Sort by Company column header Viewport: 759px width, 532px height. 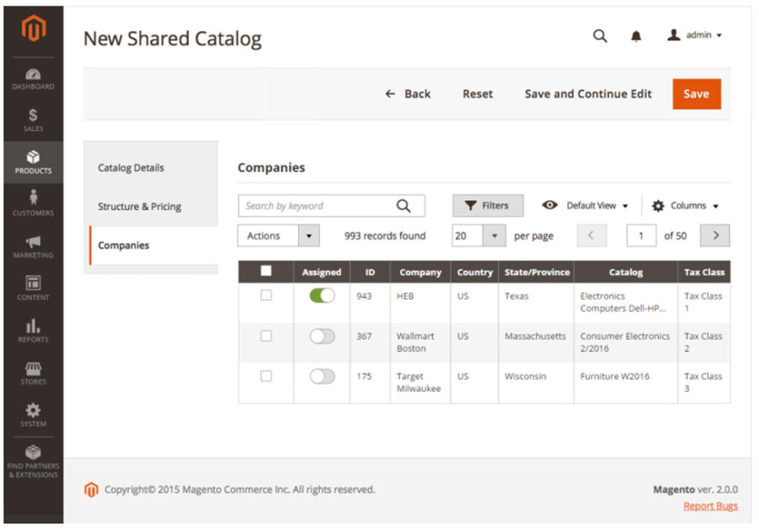tap(420, 272)
